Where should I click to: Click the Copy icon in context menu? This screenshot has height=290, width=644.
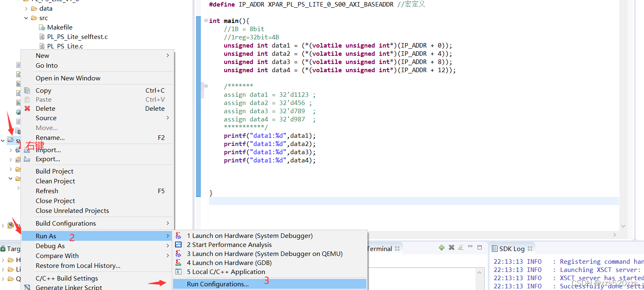27,90
